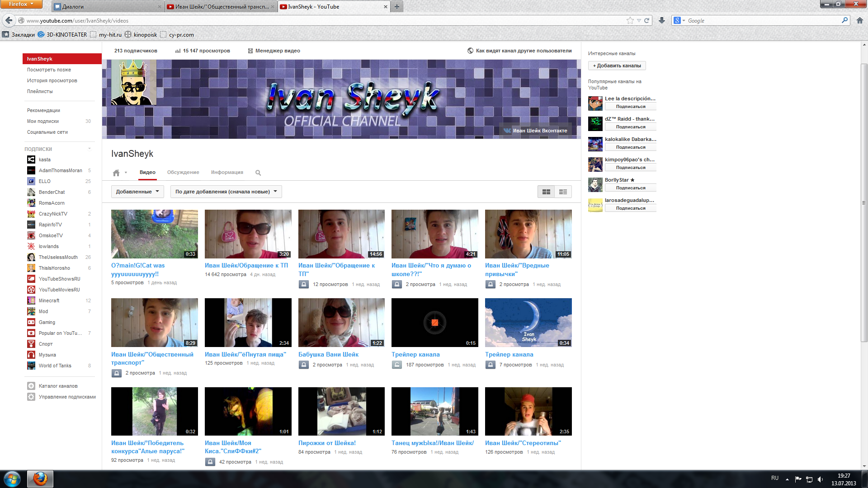The width and height of the screenshot is (868, 488).
Task: Switch to the Диалоги browser tab
Action: (x=108, y=6)
